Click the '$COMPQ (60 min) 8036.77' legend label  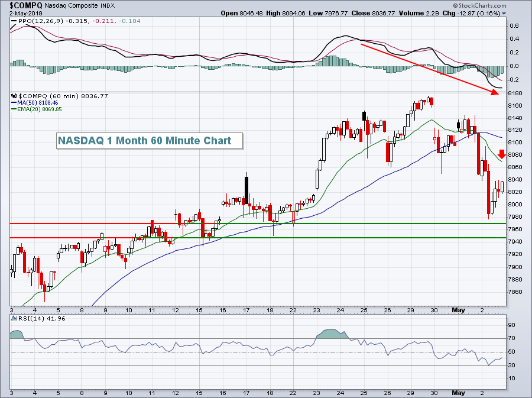click(63, 96)
